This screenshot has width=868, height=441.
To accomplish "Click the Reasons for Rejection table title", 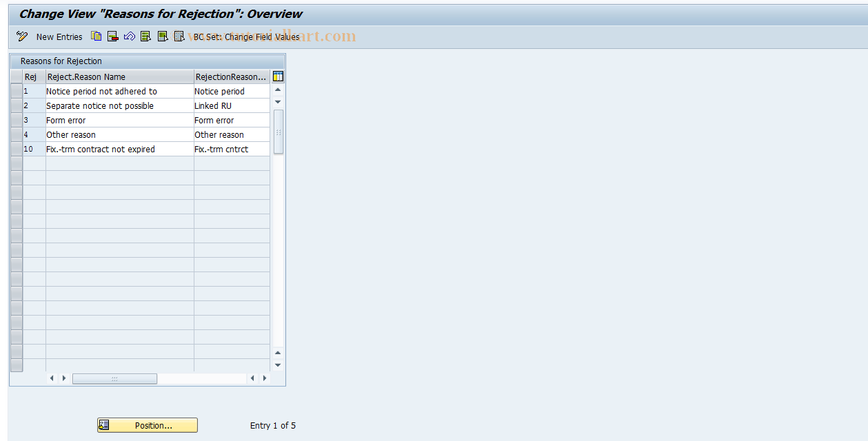I will (61, 61).
